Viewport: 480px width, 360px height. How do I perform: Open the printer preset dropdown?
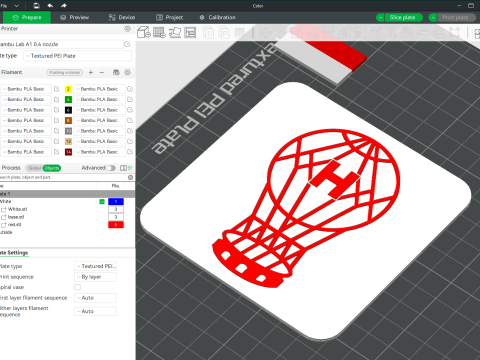click(62, 44)
